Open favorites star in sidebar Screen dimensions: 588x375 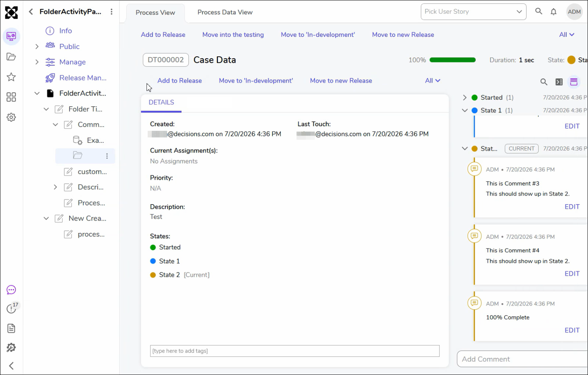11,77
